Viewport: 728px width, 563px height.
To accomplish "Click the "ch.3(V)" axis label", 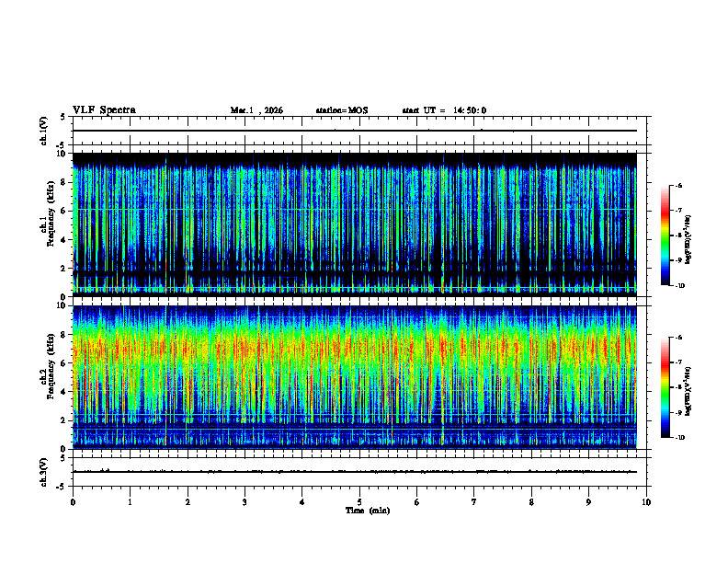I will (x=43, y=472).
